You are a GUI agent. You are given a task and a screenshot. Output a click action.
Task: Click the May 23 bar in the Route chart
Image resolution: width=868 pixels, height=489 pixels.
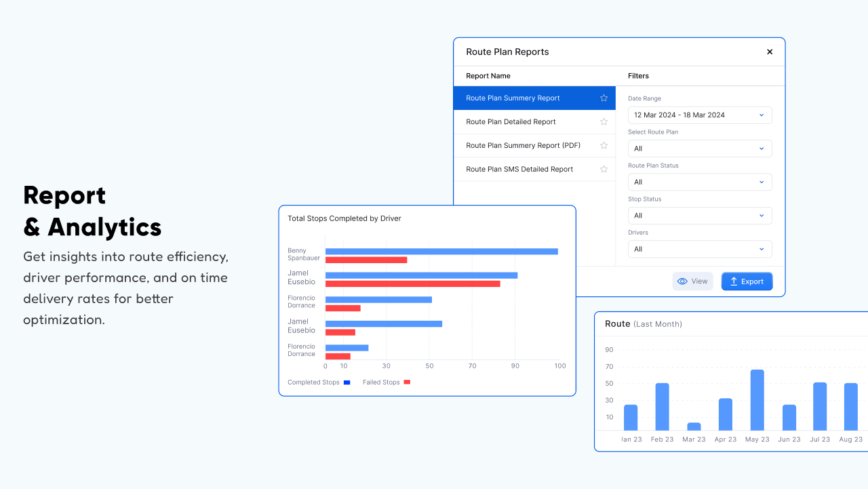point(757,399)
